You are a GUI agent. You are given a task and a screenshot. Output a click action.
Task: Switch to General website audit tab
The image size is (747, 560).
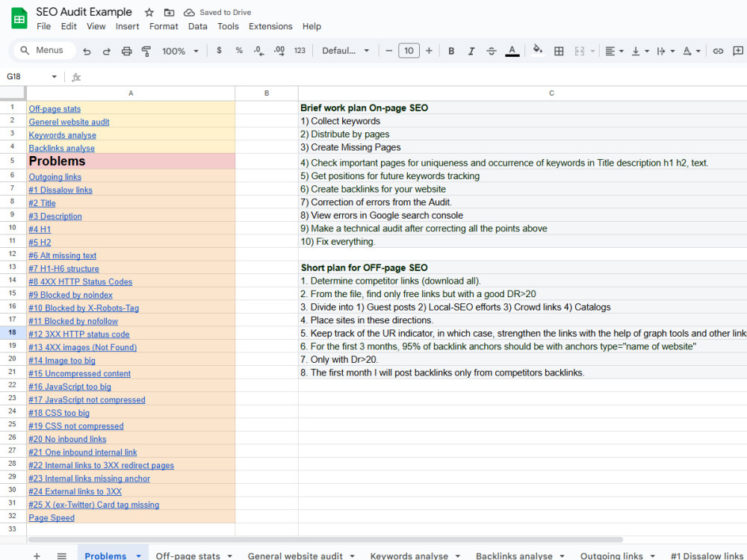[x=295, y=556]
